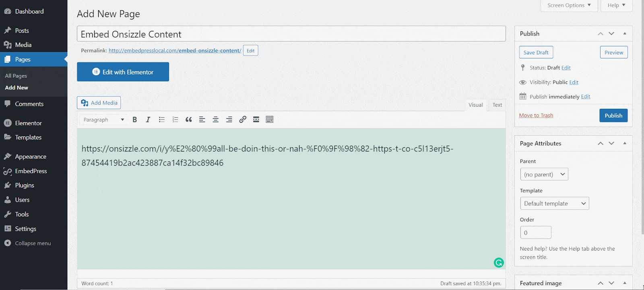Click the Publish button
644x290 pixels.
pos(613,116)
